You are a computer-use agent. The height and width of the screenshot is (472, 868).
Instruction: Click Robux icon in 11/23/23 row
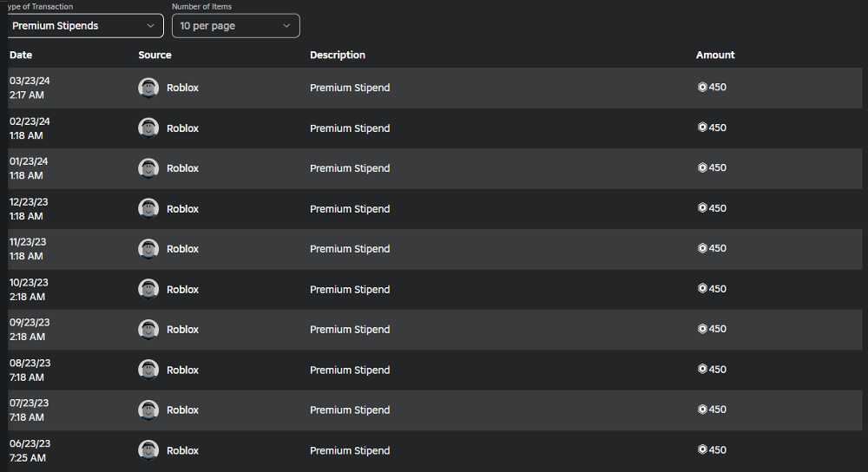(702, 248)
